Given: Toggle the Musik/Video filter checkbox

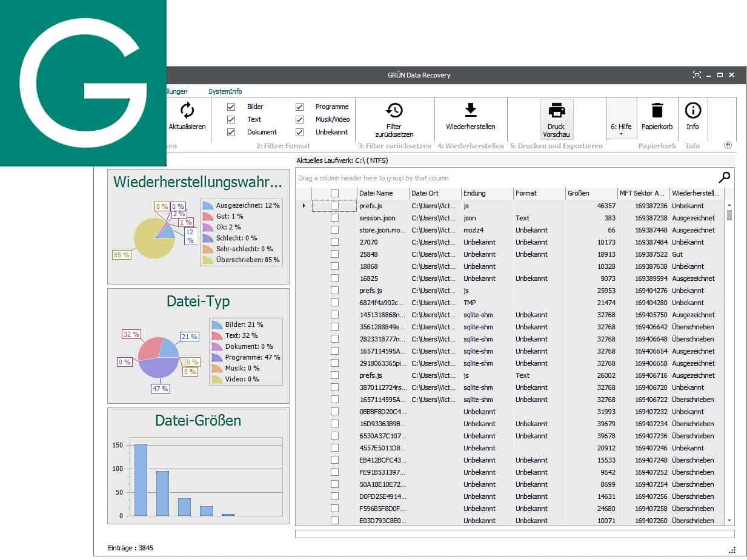Looking at the screenshot, I should (x=299, y=119).
